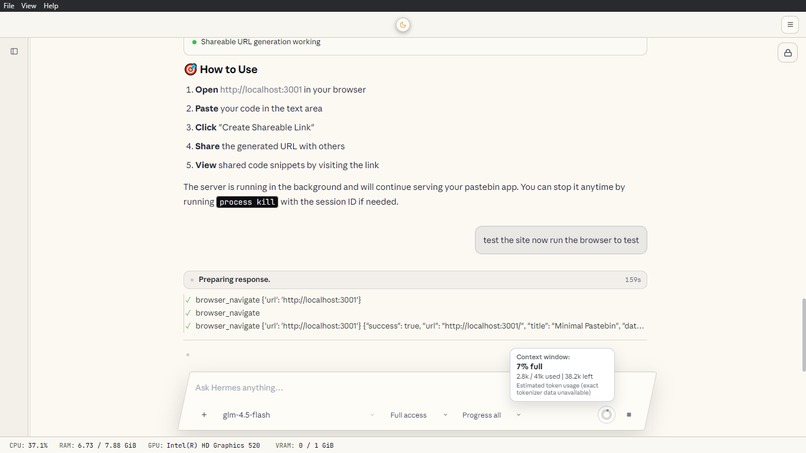Open the Progress all dropdown
Viewport: 806px width, 453px height.
491,415
